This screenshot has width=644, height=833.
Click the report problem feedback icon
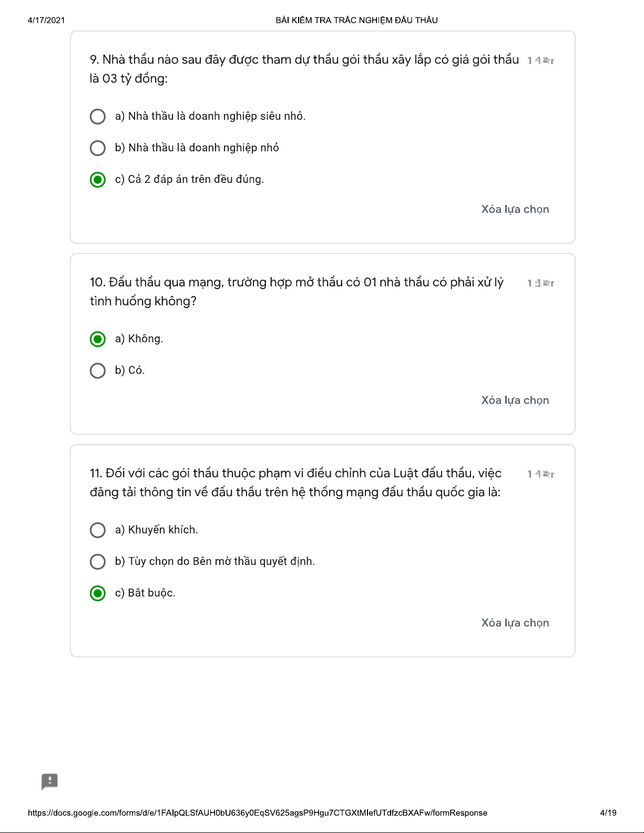(x=49, y=781)
